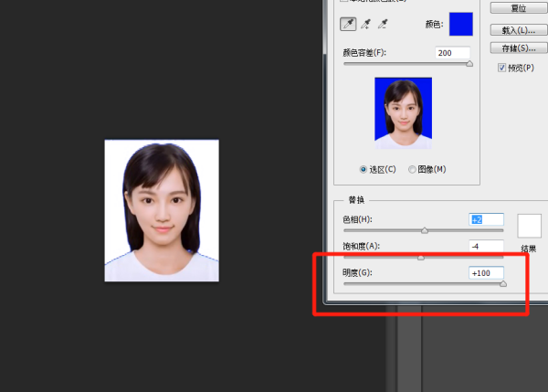548x392 pixels.
Task: Uncheck the 预览(P) preview checkbox
Action: [x=502, y=68]
